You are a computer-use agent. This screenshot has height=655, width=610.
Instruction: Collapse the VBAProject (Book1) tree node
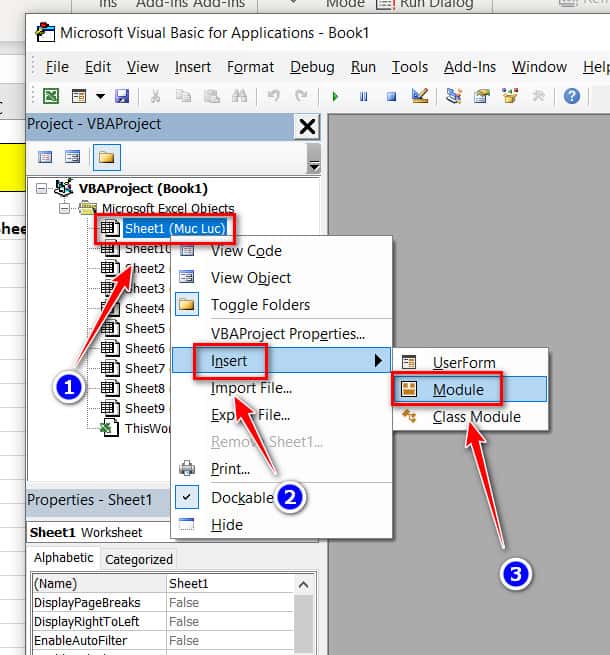tap(41, 188)
